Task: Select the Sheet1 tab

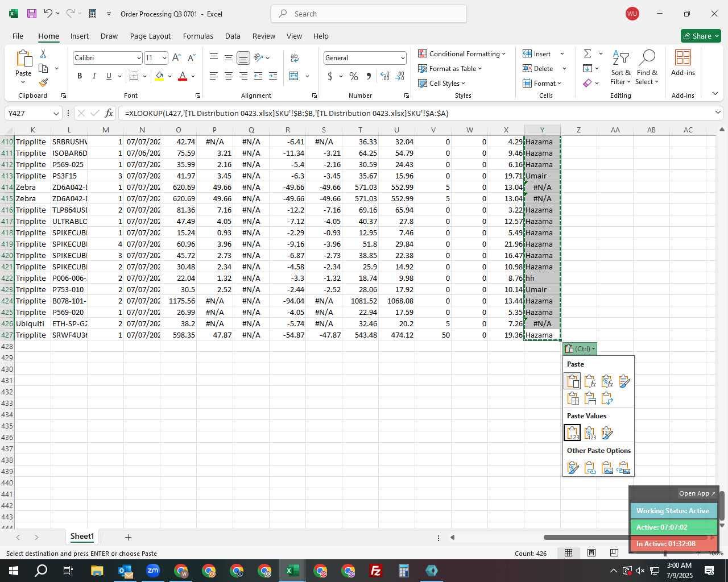Action: click(82, 537)
